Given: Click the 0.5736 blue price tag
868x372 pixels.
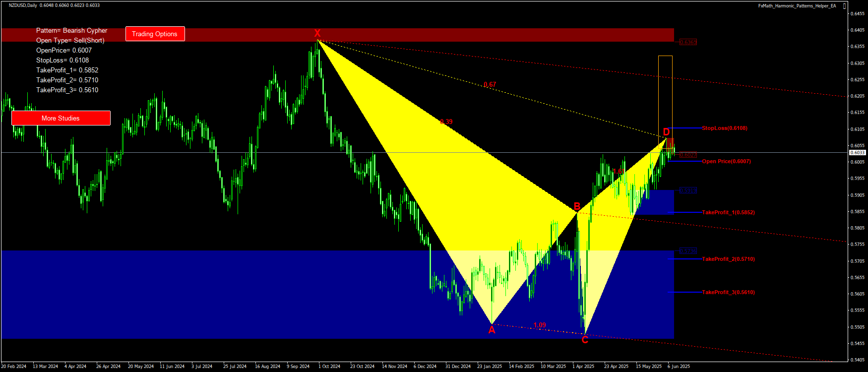Looking at the screenshot, I should [x=688, y=251].
